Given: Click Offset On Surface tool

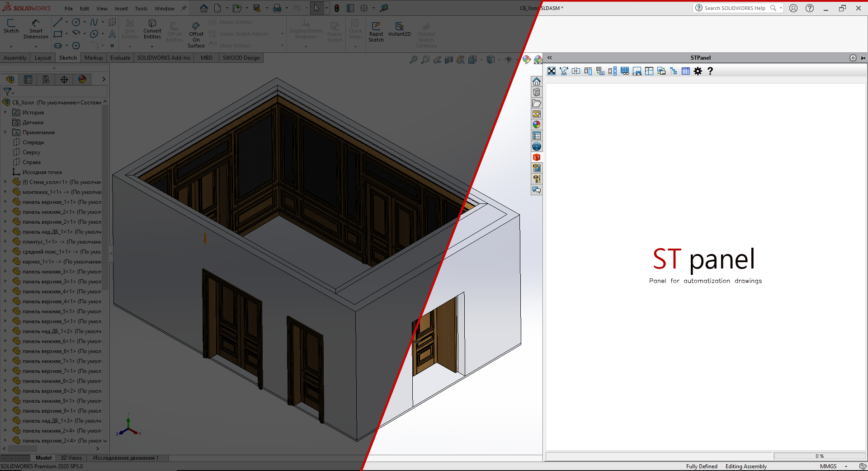Looking at the screenshot, I should click(196, 34).
